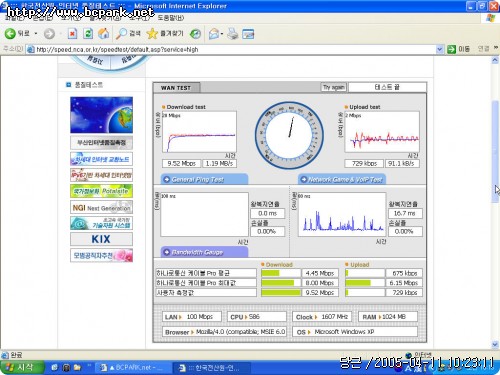The image size is (500, 375).
Task: Select the WAN TEST tab
Action: [x=176, y=88]
